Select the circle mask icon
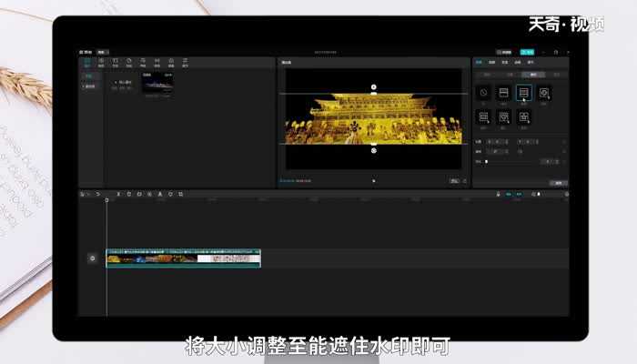637x364 pixels. 544,93
